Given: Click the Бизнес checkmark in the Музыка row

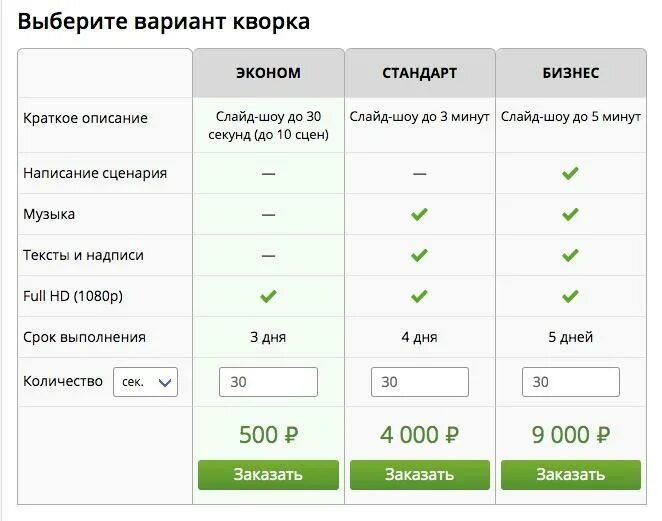Looking at the screenshot, I should pos(570,214).
